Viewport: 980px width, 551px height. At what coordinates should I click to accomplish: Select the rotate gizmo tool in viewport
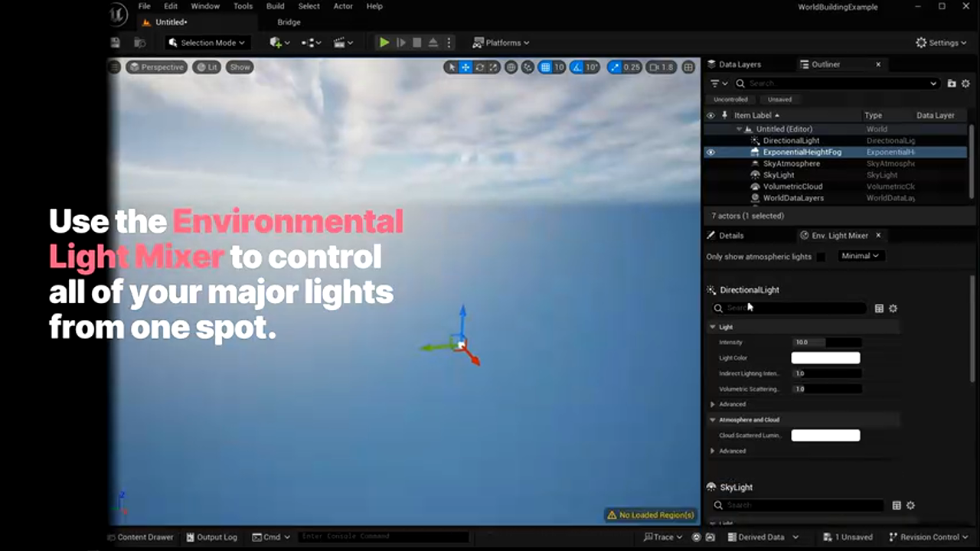(480, 67)
